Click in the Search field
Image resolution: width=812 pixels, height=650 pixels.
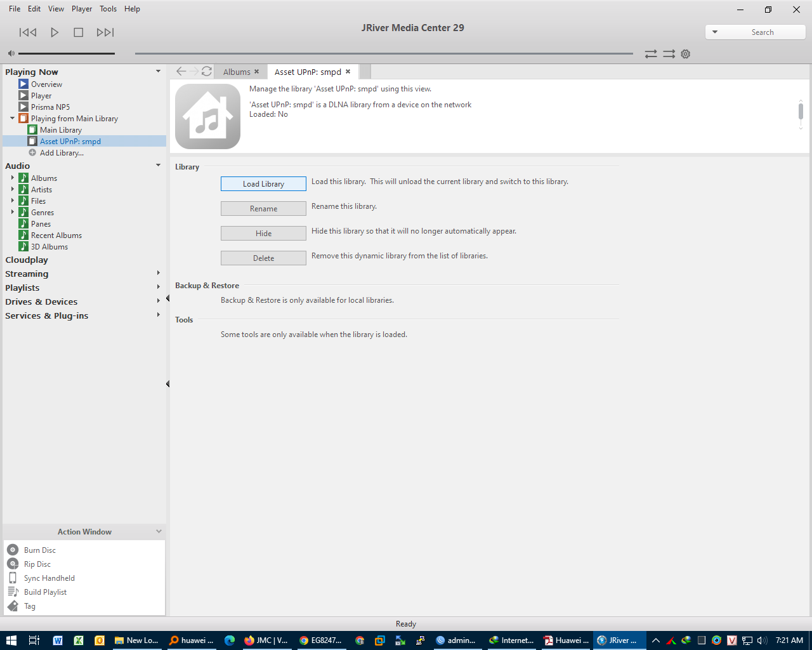(763, 32)
